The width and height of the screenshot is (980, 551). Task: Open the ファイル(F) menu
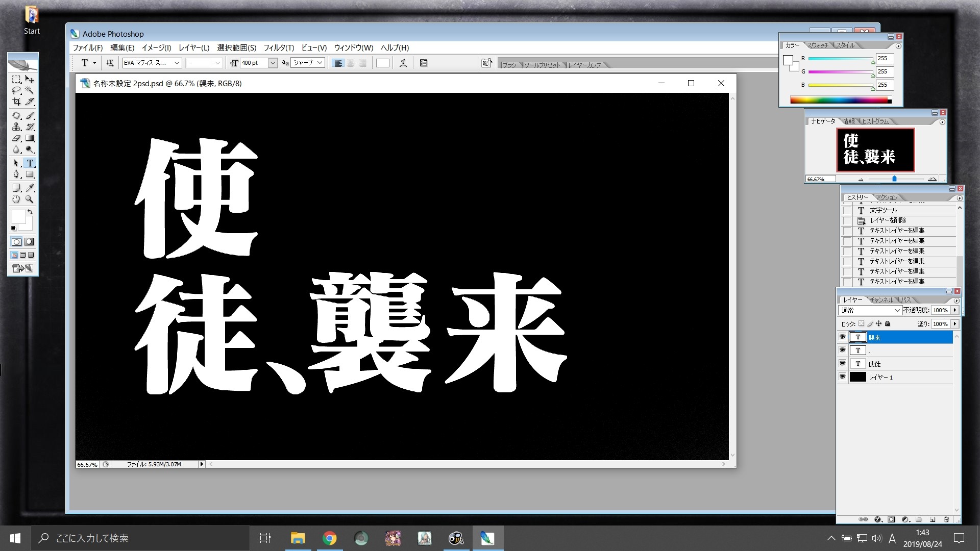pos(87,47)
